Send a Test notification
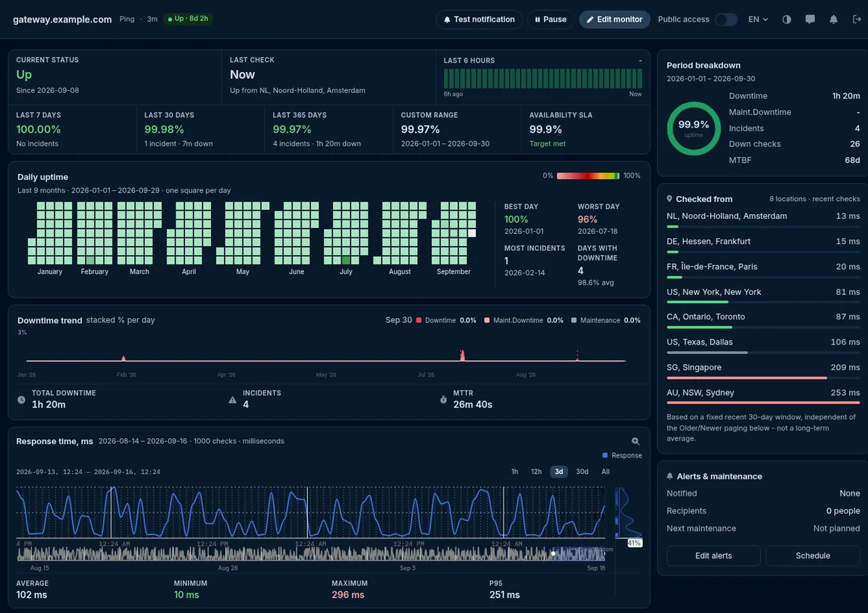868x613 pixels. tap(479, 20)
